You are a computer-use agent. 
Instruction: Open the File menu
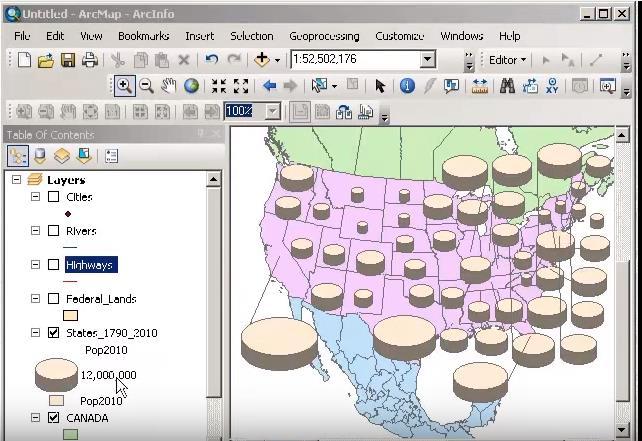pyautogui.click(x=22, y=36)
